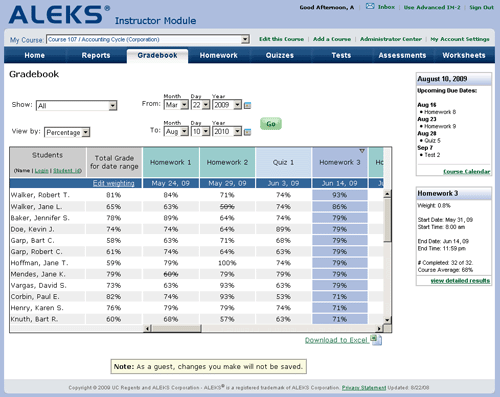Open the From date calendar picker icon

point(247,106)
